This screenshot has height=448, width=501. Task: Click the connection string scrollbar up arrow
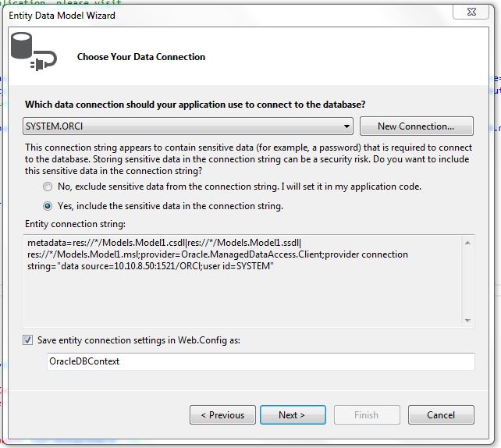(x=467, y=244)
